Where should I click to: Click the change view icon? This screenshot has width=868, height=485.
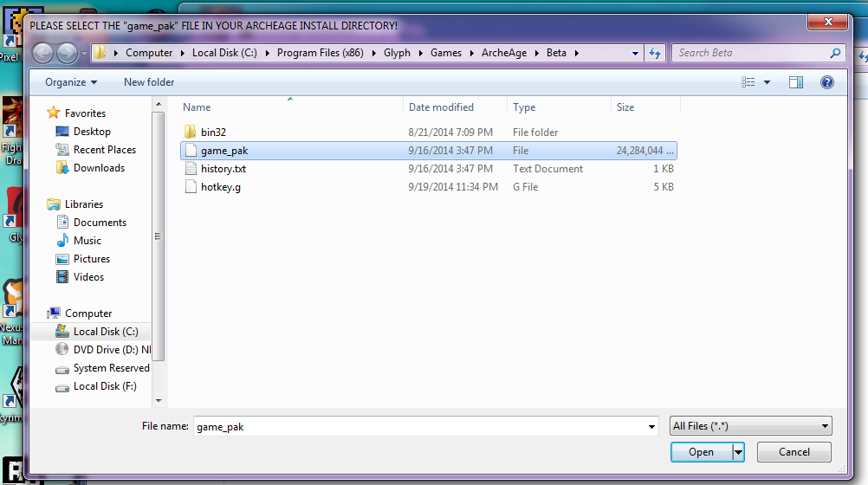748,82
